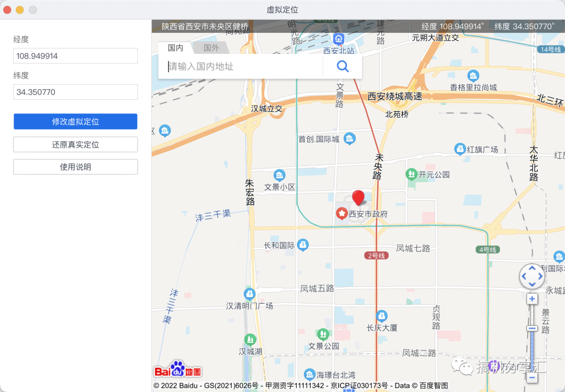This screenshot has width=565, height=392.
Task: Click the 凤城五路 road label
Action: 317,289
